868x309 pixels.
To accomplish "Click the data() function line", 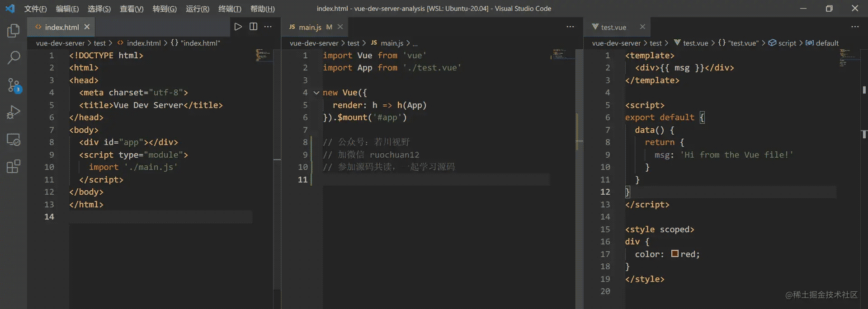I will 655,130.
